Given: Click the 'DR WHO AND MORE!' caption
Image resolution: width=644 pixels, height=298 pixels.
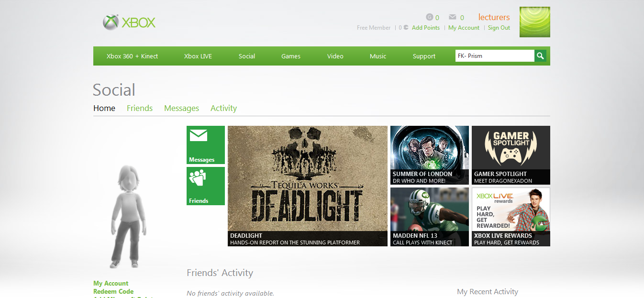Looking at the screenshot, I should pos(419,181).
